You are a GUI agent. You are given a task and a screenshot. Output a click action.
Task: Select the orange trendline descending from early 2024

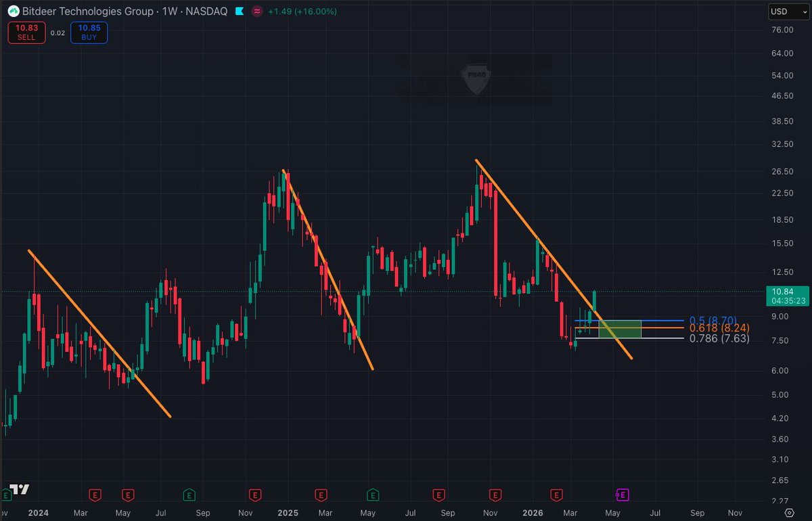click(99, 334)
